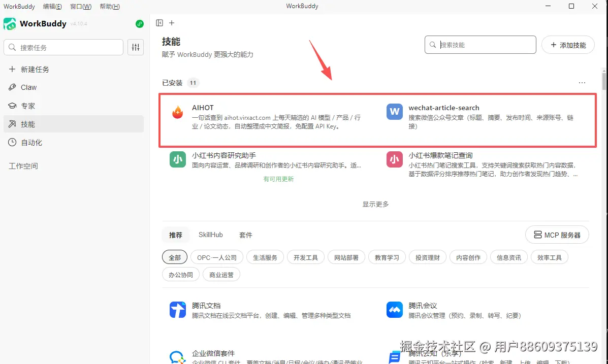608x364 pixels.
Task: Select the 开发工具 category filter
Action: click(x=306, y=257)
